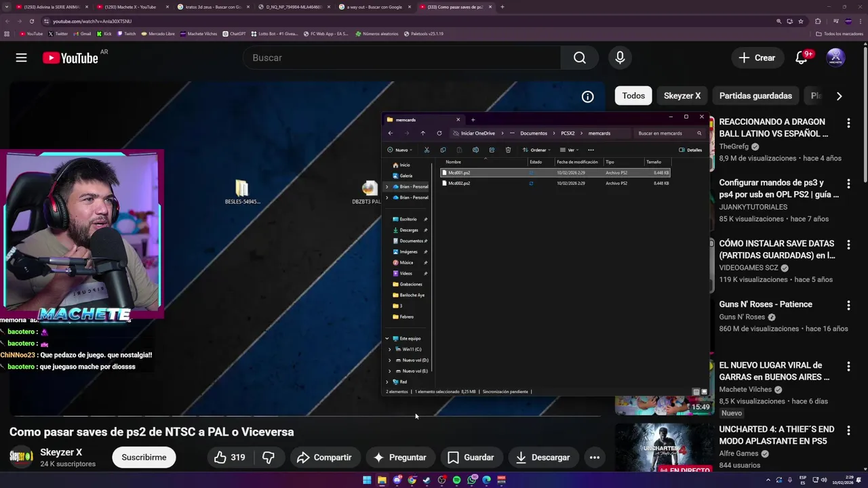Screen dimensions: 868x488
Task: Open more actions ellipsis under video
Action: [x=594, y=457]
